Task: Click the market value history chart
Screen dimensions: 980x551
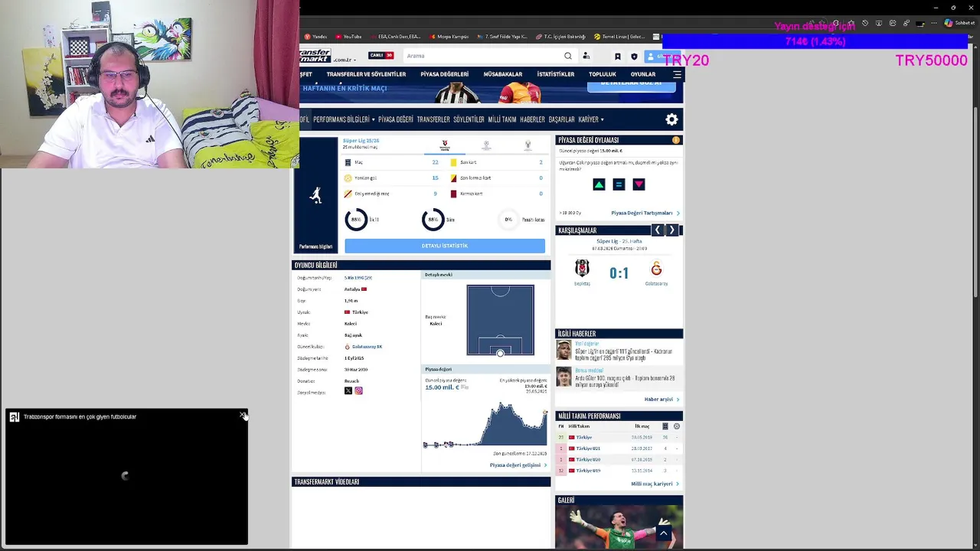Action: click(485, 423)
